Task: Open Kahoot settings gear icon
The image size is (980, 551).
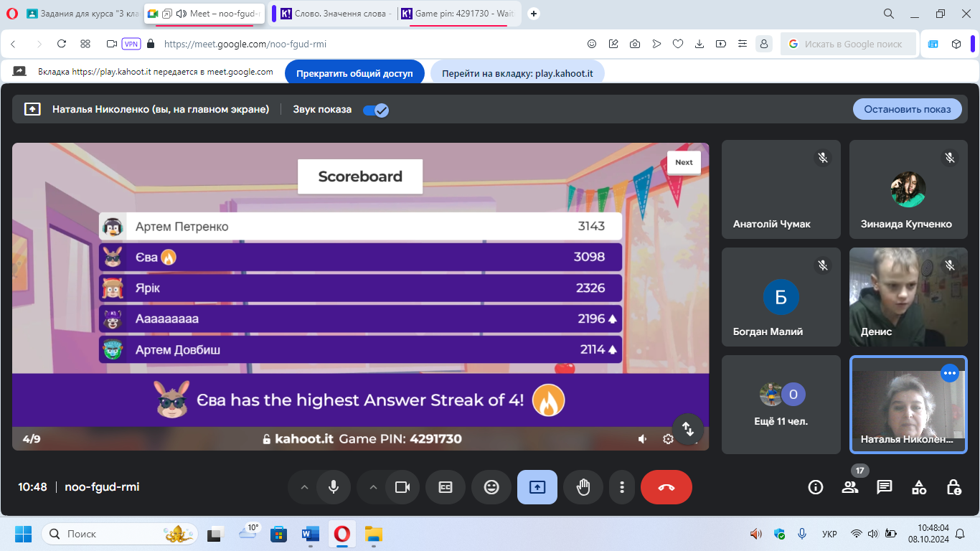Action: click(668, 439)
